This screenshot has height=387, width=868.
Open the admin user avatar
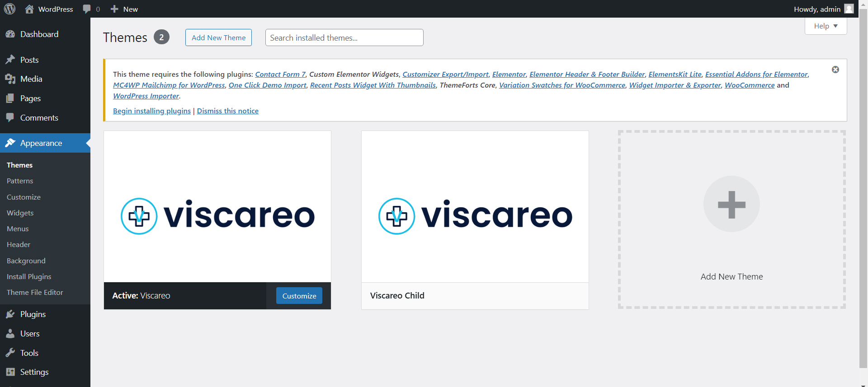[849, 9]
